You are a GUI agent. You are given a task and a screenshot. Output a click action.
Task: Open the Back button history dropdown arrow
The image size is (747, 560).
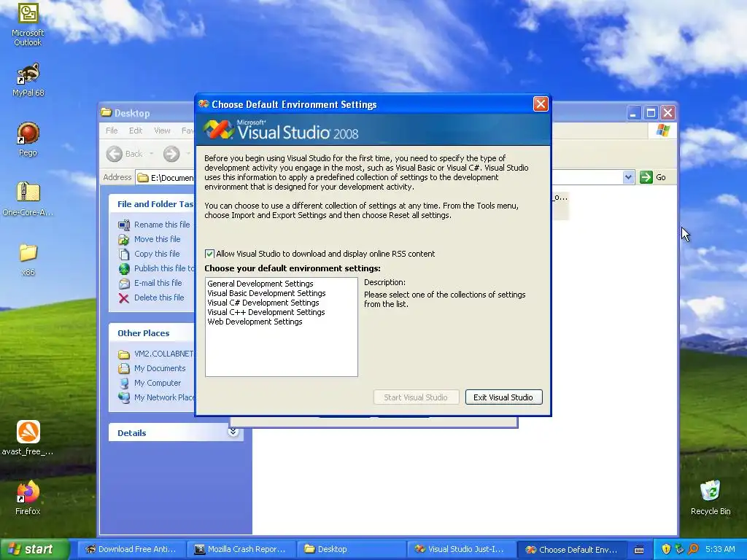152,154
